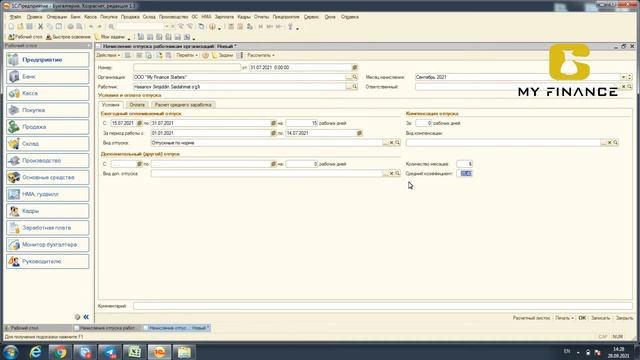Open the Банк menu in menu bar
640x360 pixels.
point(76,17)
